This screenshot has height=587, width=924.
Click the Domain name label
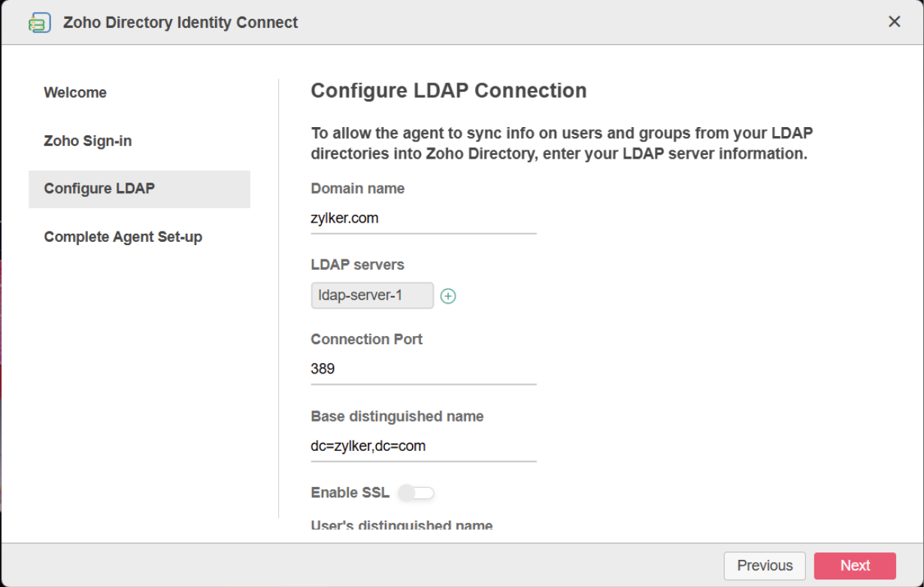coord(358,189)
